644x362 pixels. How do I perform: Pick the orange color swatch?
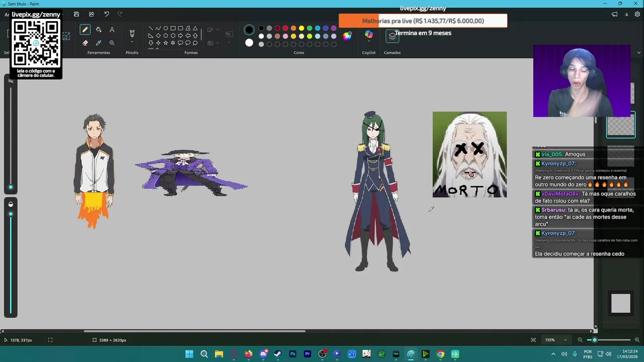(x=293, y=28)
